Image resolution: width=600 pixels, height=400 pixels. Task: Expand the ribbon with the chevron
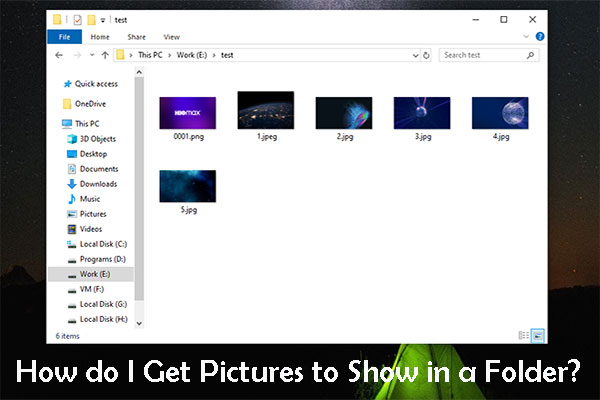pos(526,36)
